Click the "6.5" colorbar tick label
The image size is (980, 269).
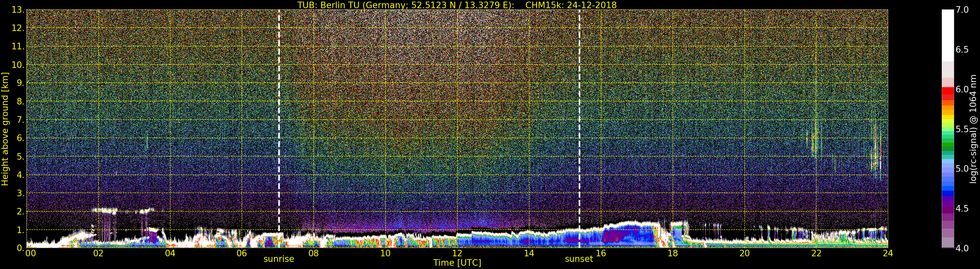[962, 50]
